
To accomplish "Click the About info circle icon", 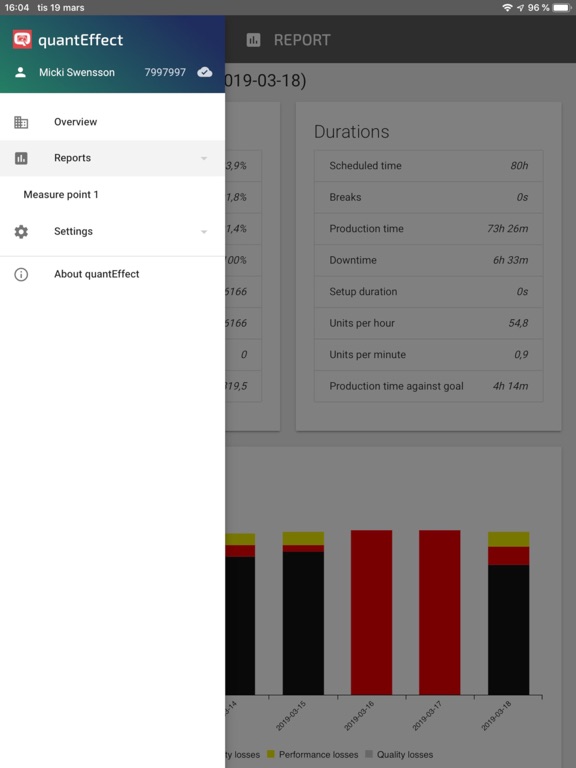I will point(21,274).
